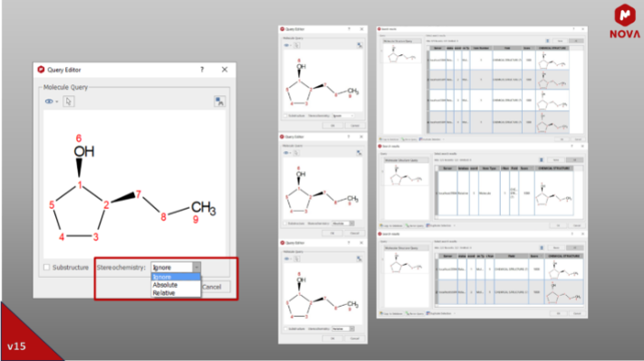The image size is (644, 361).
Task: Click the structure editor icon in top small Query Editor
Action: click(360, 45)
